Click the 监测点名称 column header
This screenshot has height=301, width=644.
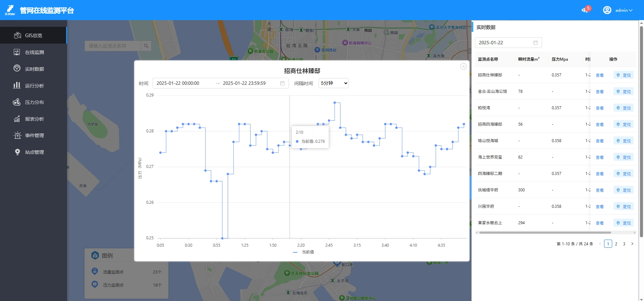[488, 59]
